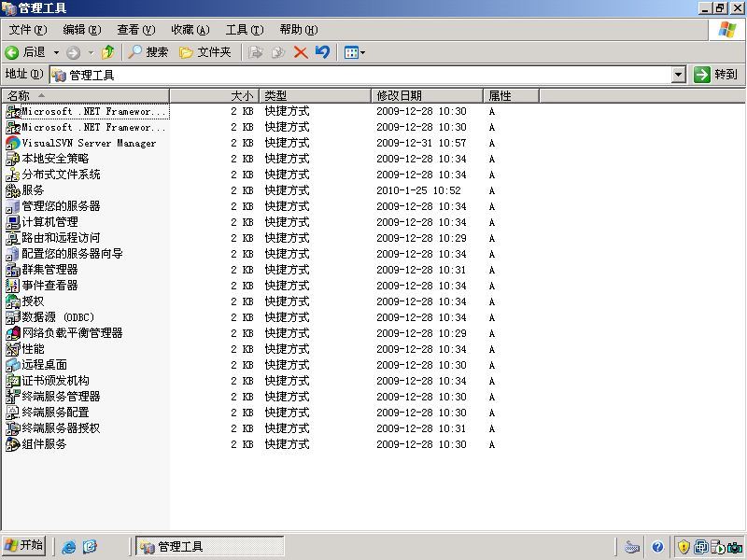Click the security shield tray icon
The width and height of the screenshot is (747, 560).
click(684, 547)
